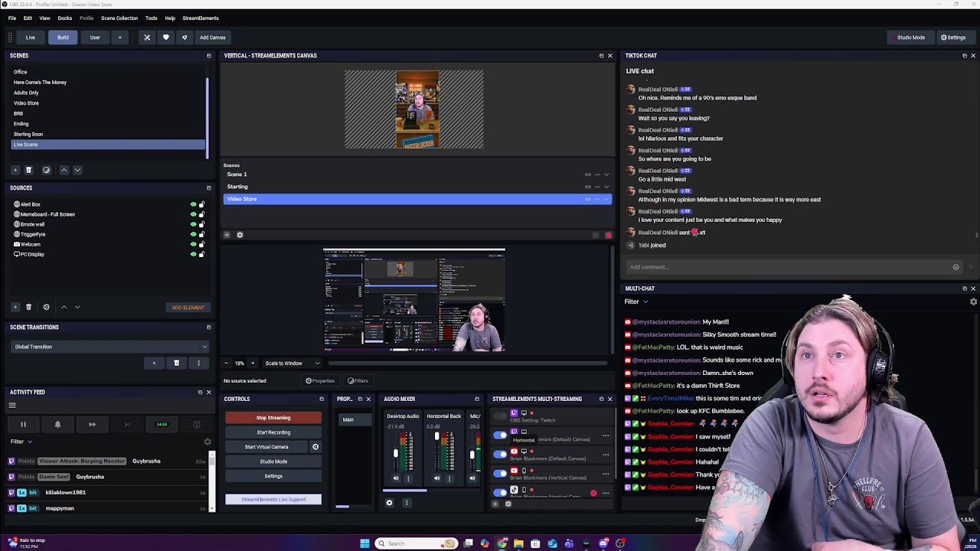The image size is (980, 551).
Task: Disable Brian Blackmore YouTube Default Canvas stream
Action: 500,454
